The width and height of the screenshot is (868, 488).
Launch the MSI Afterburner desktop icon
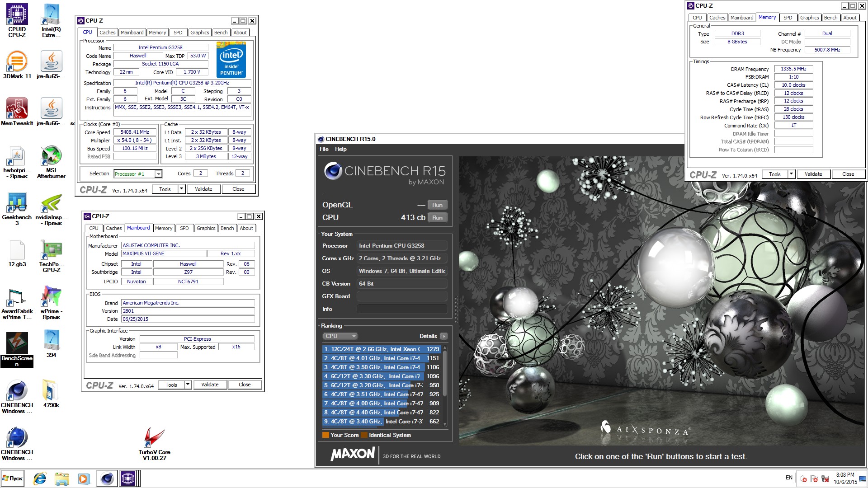[x=51, y=162]
